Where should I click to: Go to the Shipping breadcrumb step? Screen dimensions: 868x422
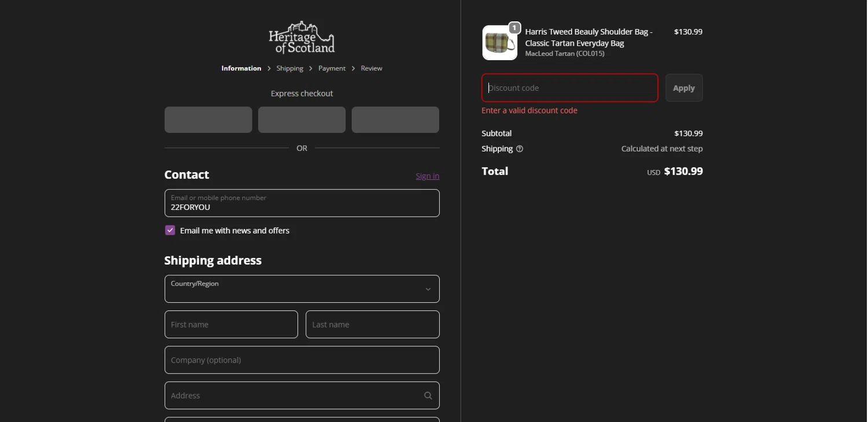290,68
